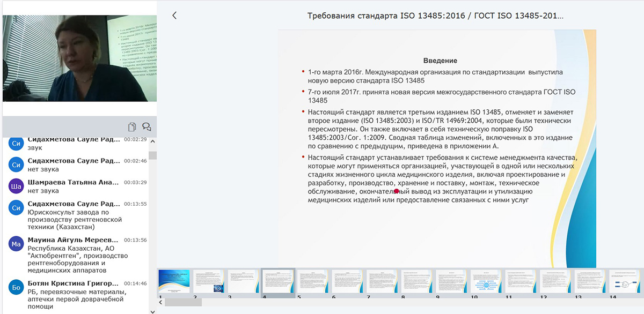Open the documents icon above chat
Image resolution: width=644 pixels, height=314 pixels.
(132, 127)
